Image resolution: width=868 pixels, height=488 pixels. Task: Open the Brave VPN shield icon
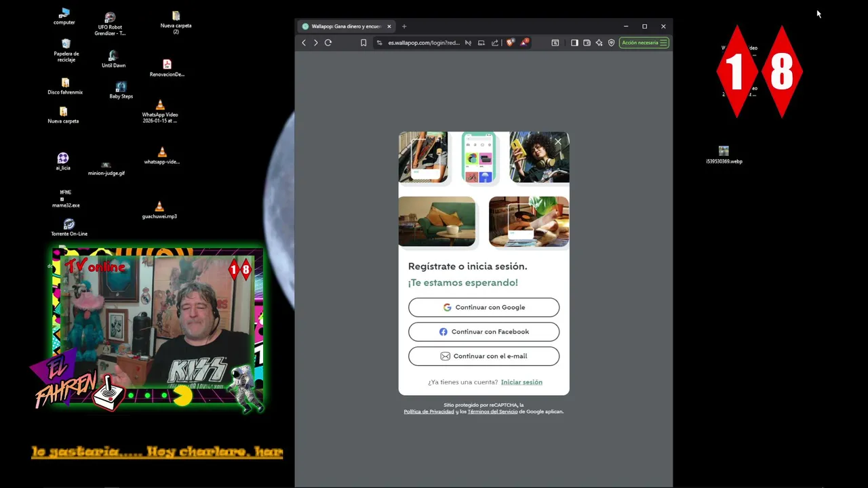[x=611, y=43]
